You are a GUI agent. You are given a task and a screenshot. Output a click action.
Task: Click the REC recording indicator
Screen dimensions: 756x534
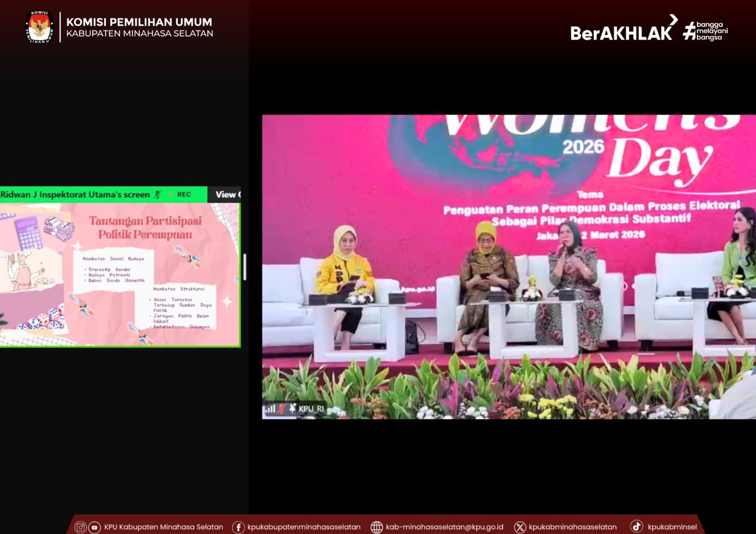183,195
